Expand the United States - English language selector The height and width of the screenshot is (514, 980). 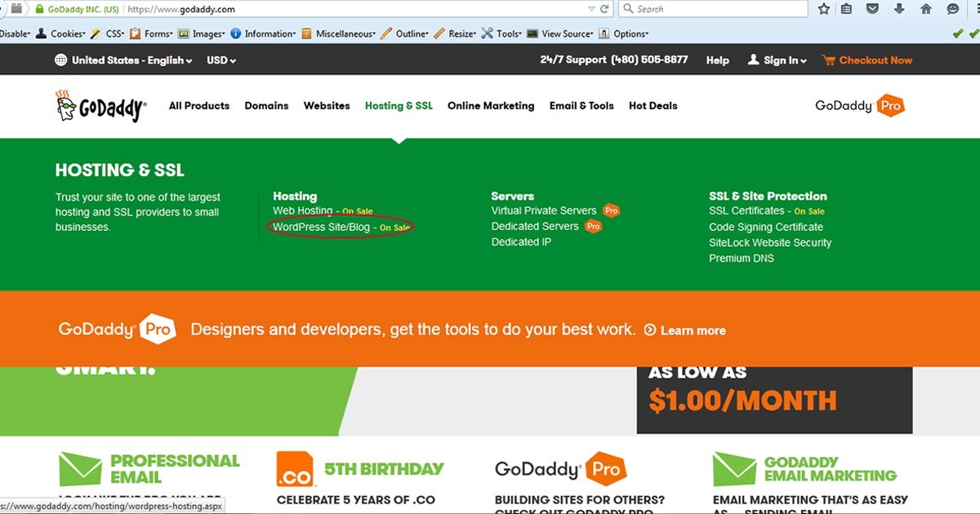pyautogui.click(x=124, y=60)
